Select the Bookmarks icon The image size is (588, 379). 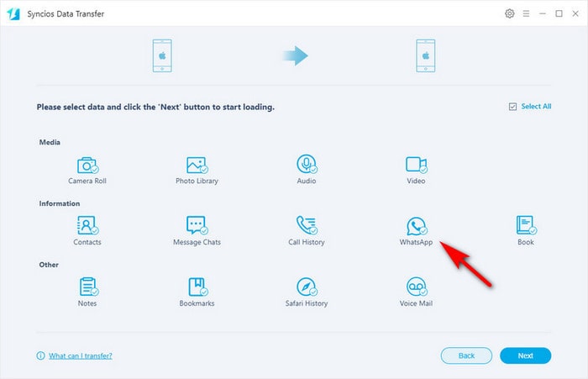tap(197, 287)
